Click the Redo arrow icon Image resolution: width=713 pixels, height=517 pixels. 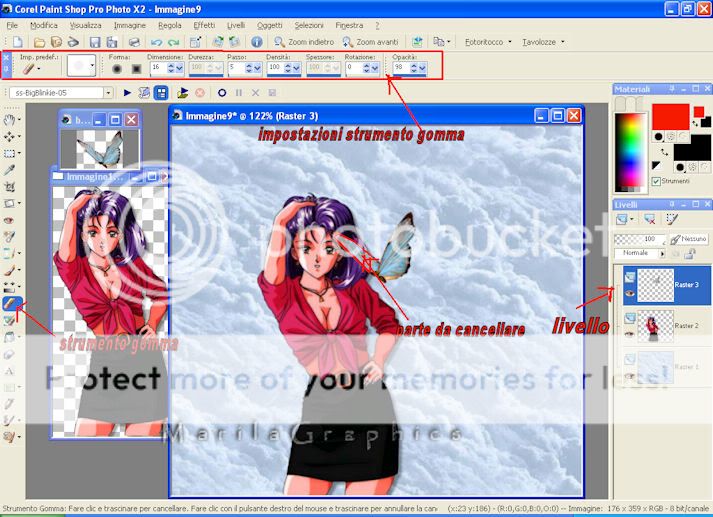[x=173, y=42]
